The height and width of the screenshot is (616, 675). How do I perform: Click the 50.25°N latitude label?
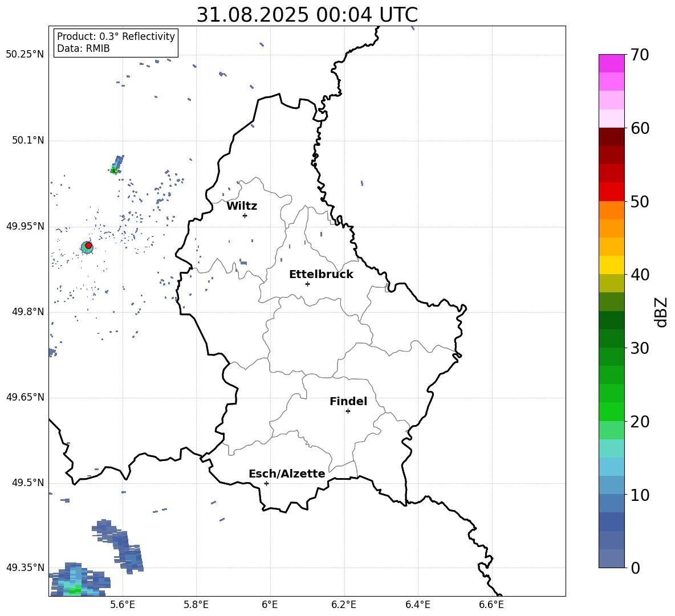25,55
